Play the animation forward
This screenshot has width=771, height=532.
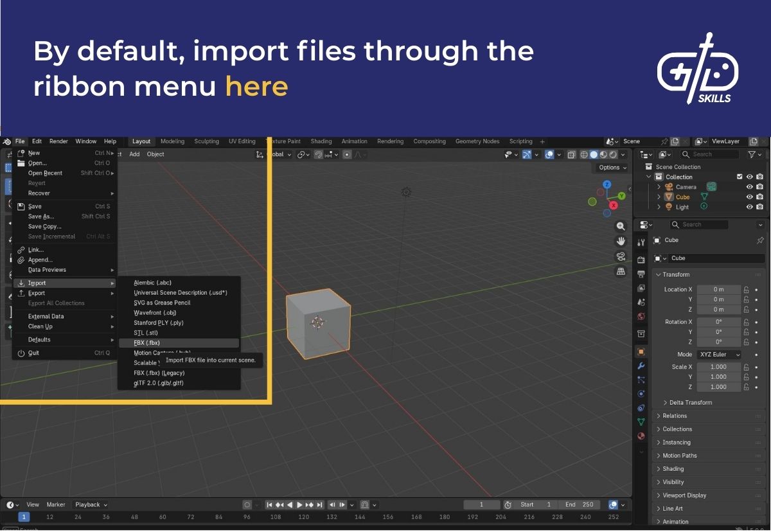299,504
